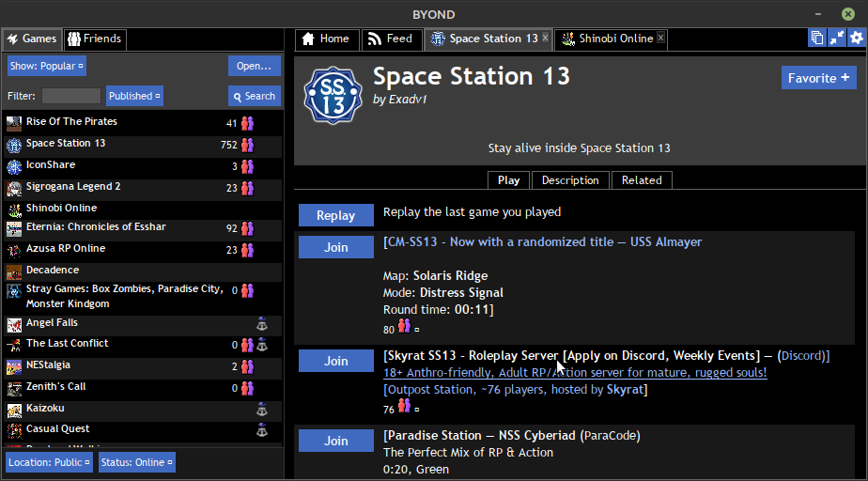868x481 pixels.
Task: Click players icon for Rise Of The Pirates
Action: point(247,123)
